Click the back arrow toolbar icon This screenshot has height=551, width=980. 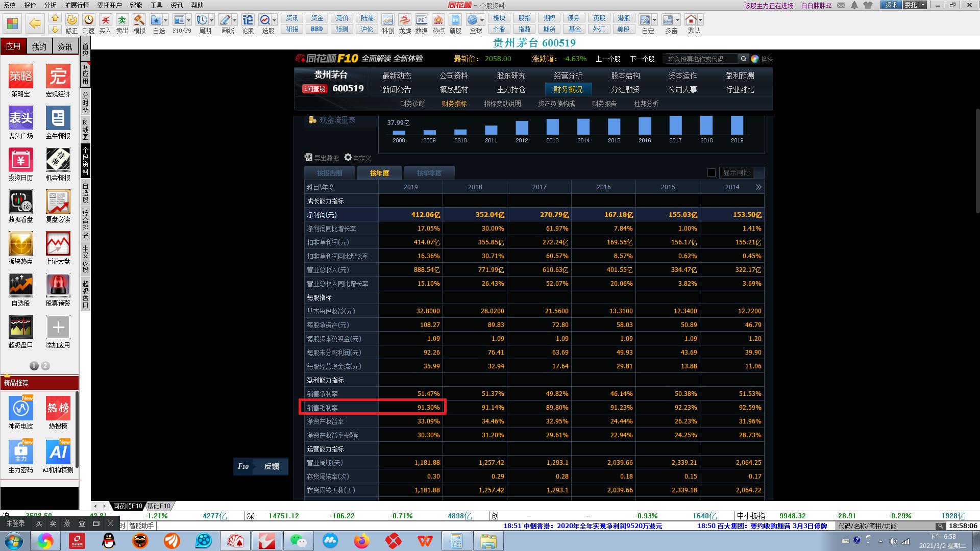35,23
